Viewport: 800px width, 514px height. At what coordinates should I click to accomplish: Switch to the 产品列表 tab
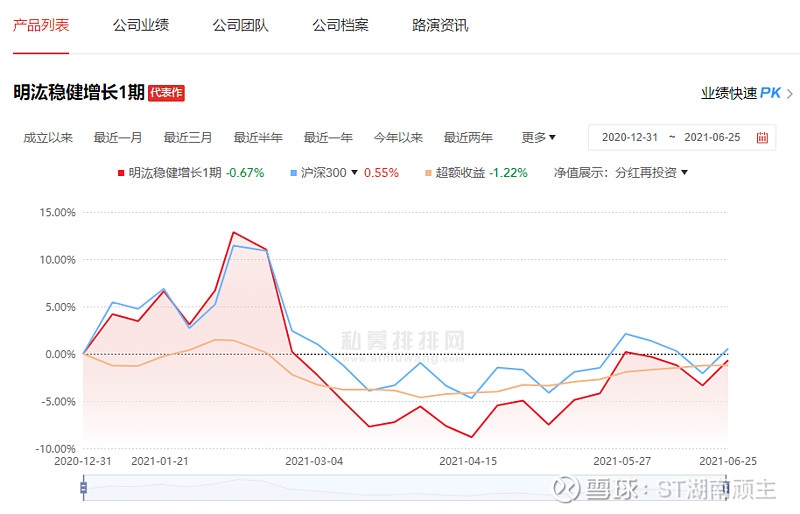point(41,25)
